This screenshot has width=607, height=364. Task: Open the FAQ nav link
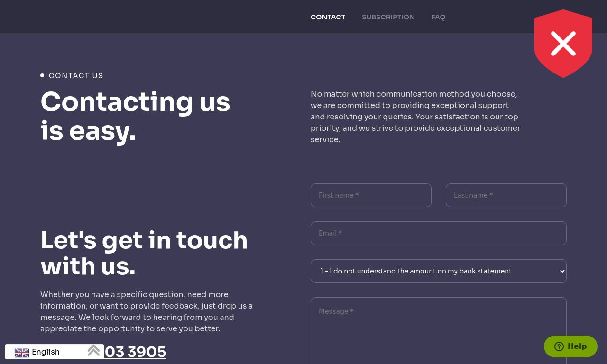(438, 17)
